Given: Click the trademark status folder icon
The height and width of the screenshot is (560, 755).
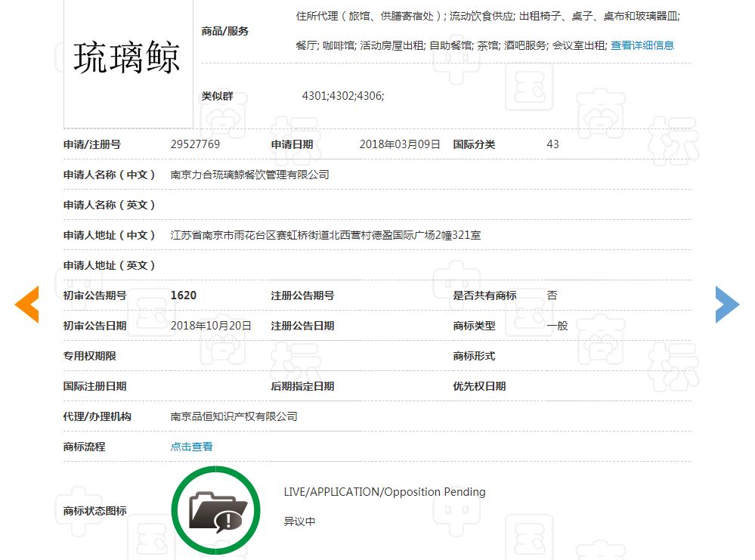Looking at the screenshot, I should click(x=216, y=511).
